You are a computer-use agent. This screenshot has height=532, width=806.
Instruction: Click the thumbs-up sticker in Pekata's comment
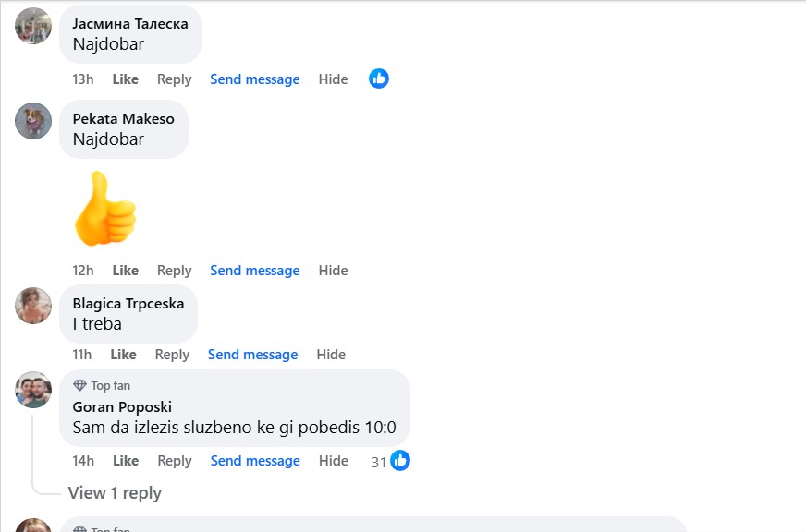[104, 209]
